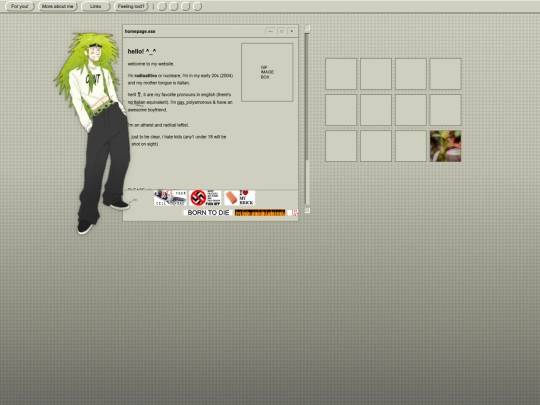540x405 pixels.
Task: Open the "For you!" nav button
Action: pos(20,6)
